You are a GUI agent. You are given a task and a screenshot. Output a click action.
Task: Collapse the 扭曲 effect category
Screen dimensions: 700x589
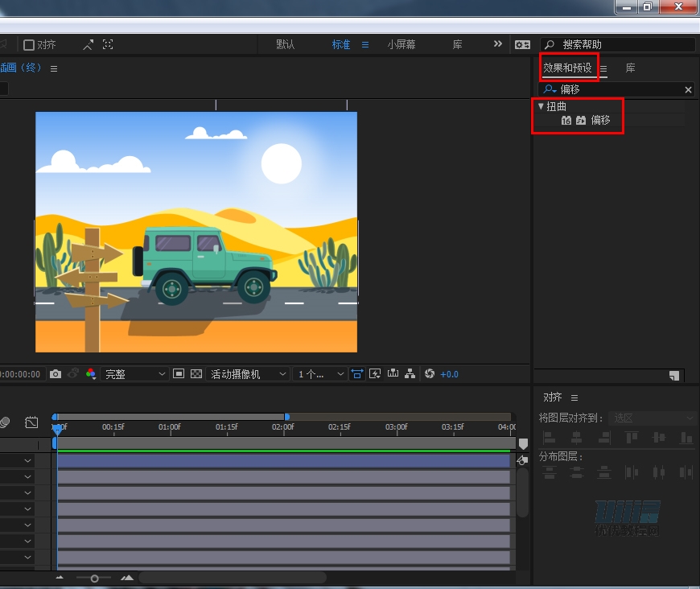(541, 106)
